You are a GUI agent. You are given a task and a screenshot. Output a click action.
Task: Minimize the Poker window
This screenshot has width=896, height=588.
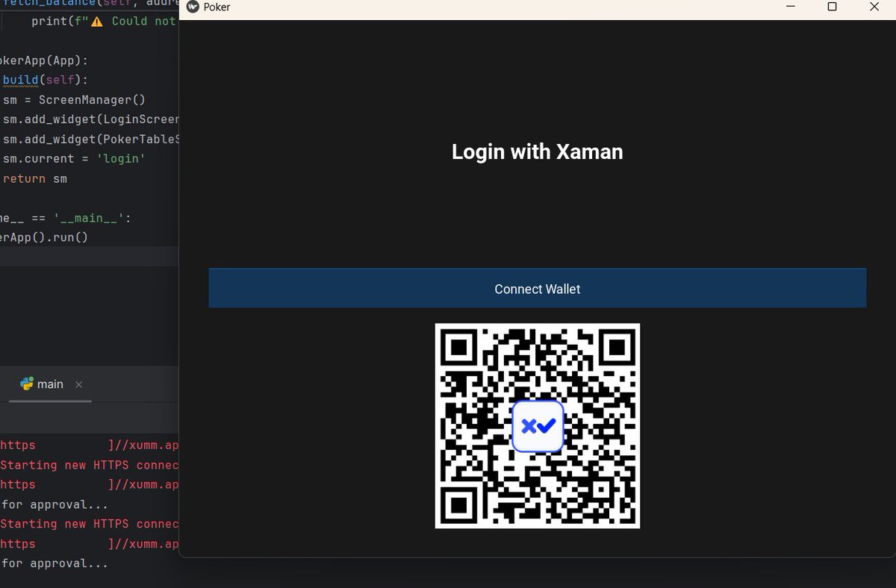coord(791,7)
